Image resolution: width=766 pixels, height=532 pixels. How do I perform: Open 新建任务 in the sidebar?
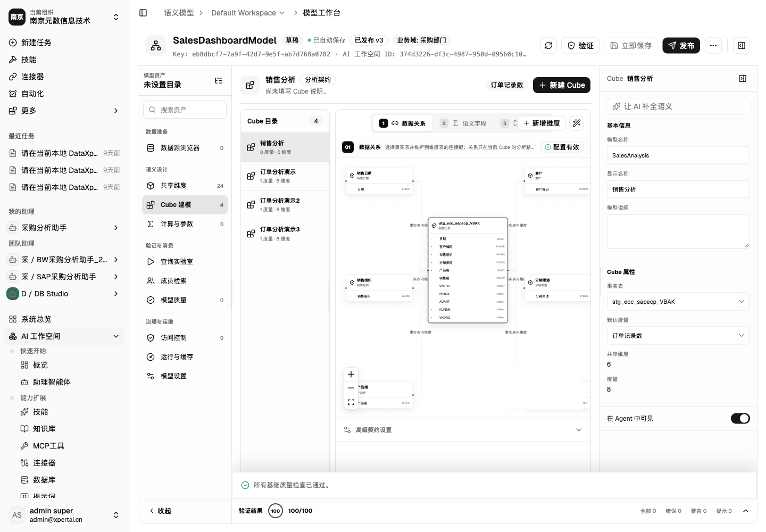(64, 43)
